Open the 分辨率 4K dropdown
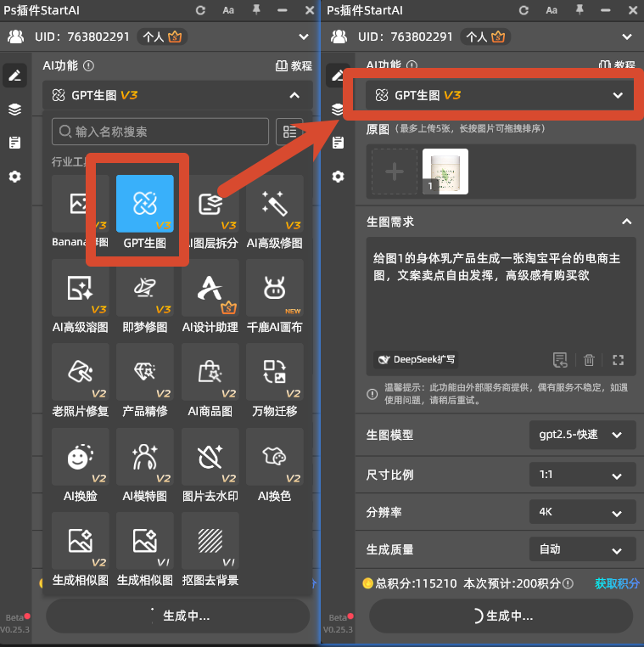 pyautogui.click(x=582, y=512)
